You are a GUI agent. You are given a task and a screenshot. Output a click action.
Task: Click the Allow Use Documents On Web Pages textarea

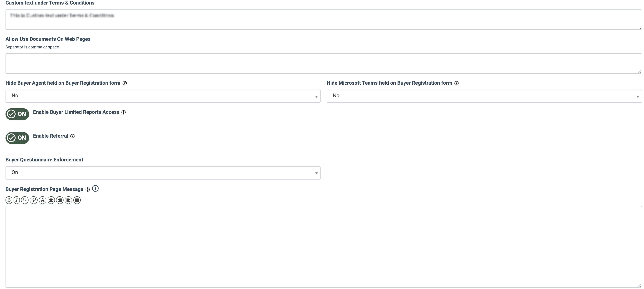[x=324, y=63]
